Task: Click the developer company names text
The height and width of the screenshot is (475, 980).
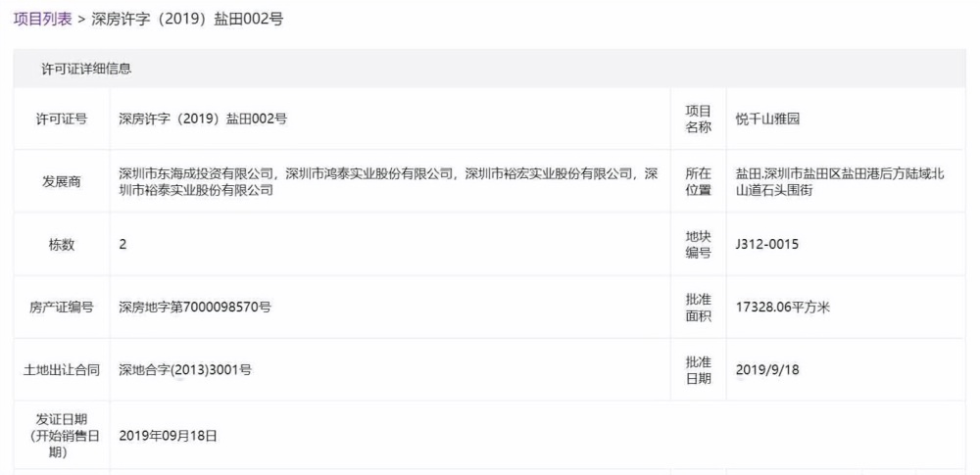Action: point(387,182)
